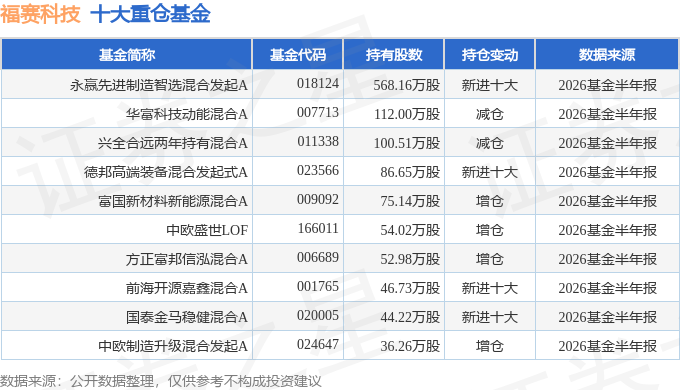Select 富国新材料新能源混合A fund name
Viewport: 680px width, 390px height.
pyautogui.click(x=173, y=201)
